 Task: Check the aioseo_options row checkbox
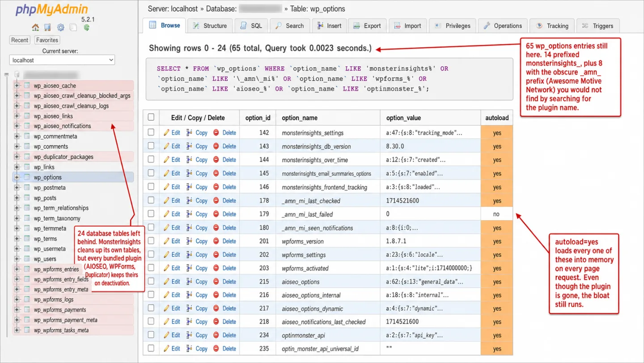pos(151,281)
